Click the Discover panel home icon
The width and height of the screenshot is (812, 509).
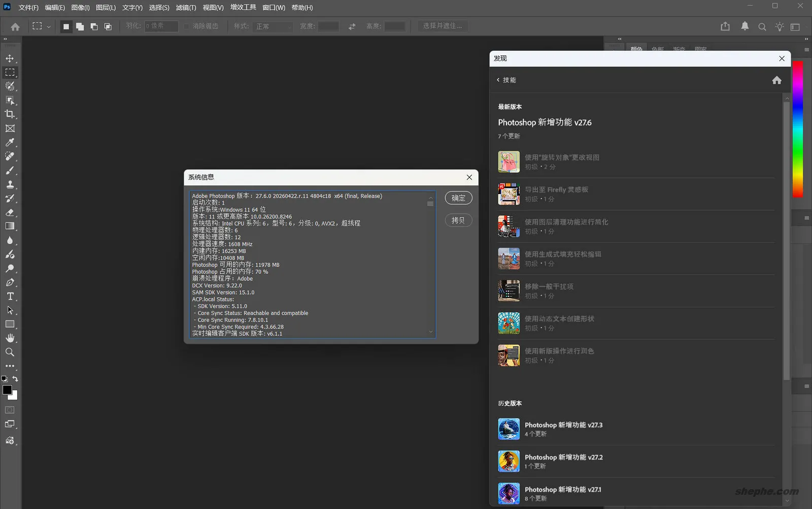click(x=776, y=80)
